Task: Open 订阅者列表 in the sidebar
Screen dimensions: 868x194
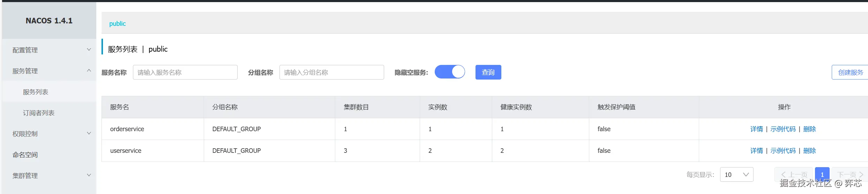Action: (39, 113)
